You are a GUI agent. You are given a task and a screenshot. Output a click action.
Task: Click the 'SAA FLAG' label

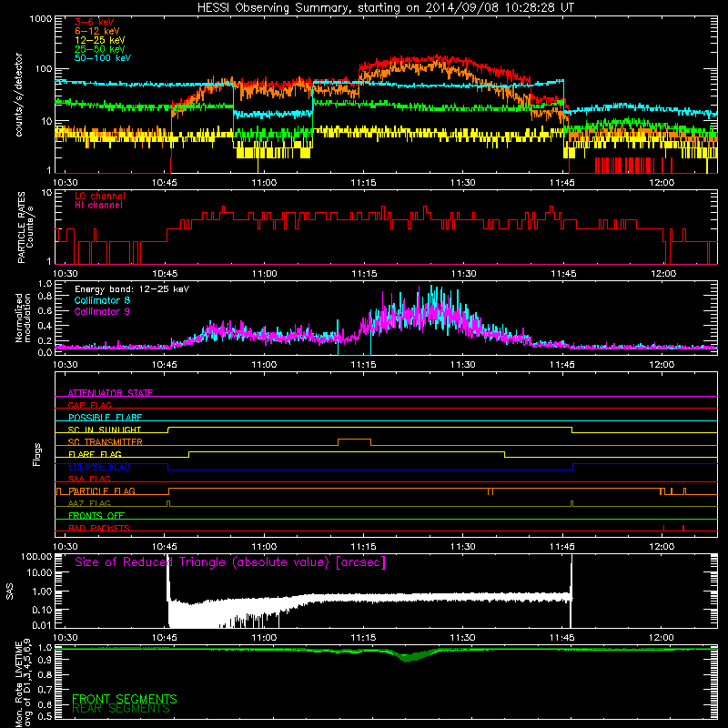[x=89, y=479]
